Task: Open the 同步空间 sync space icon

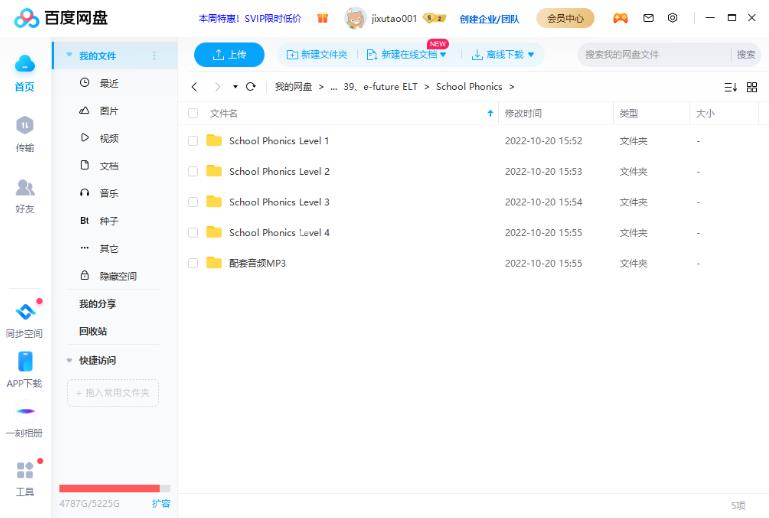Action: [x=25, y=320]
